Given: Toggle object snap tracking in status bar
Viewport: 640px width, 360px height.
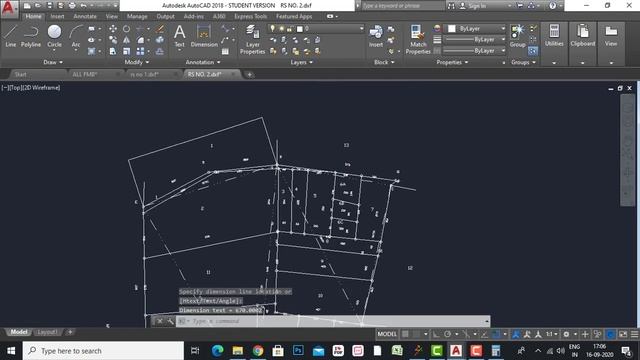Looking at the screenshot, I should [x=484, y=334].
